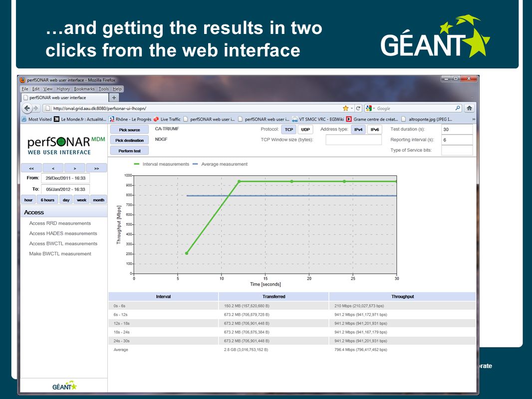This screenshot has height=399, width=532.
Task: Open the altroponte.jpg bookmark
Action: [427, 119]
